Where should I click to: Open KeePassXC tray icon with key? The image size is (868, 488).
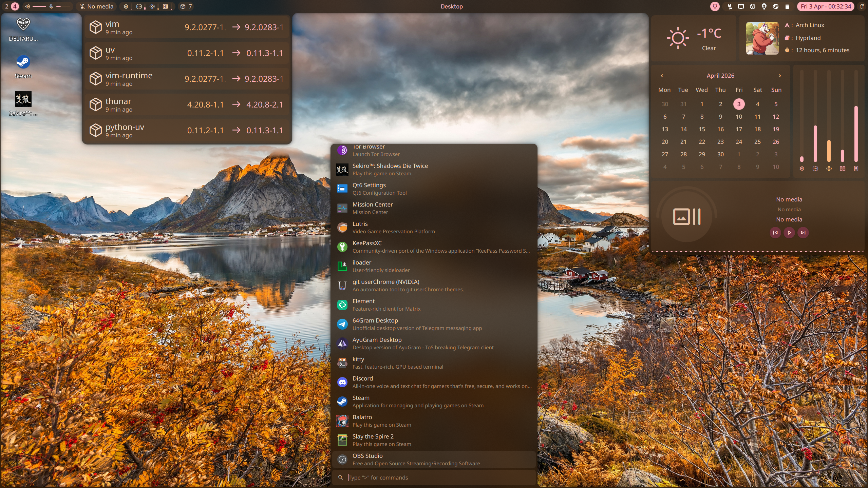click(730, 6)
